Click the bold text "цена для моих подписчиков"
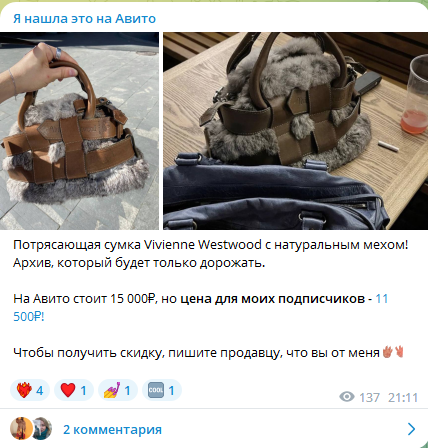Viewport: 428px width, 448px height. pyautogui.click(x=272, y=299)
